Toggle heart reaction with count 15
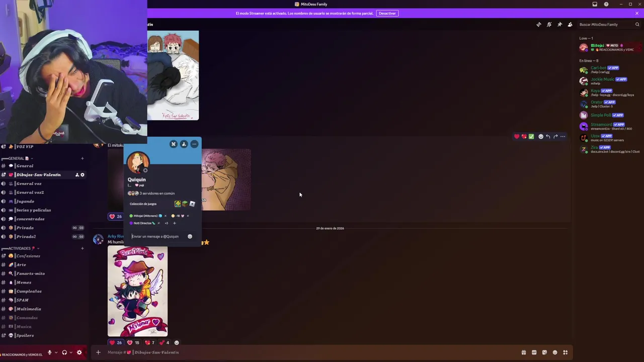Screen dimensions: 644x362 (133, 343)
